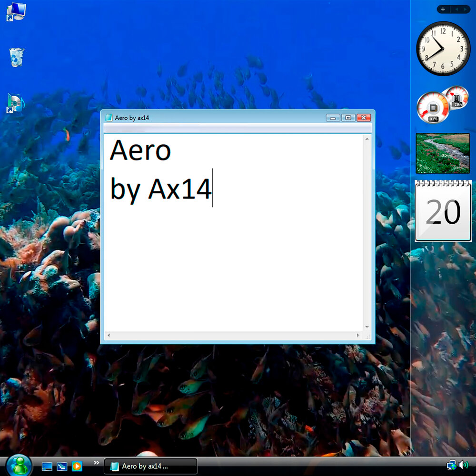476x476 pixels.
Task: Add a gadget with sidebar plus button
Action: point(443,9)
